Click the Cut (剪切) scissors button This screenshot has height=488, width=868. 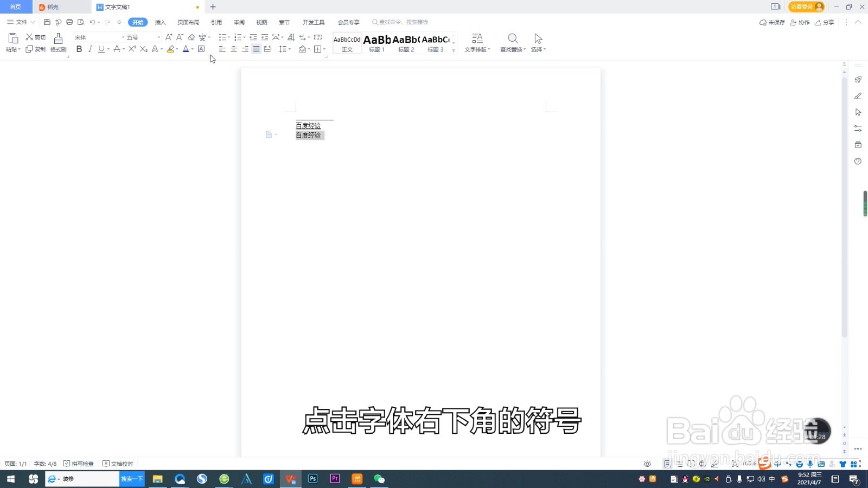click(36, 37)
